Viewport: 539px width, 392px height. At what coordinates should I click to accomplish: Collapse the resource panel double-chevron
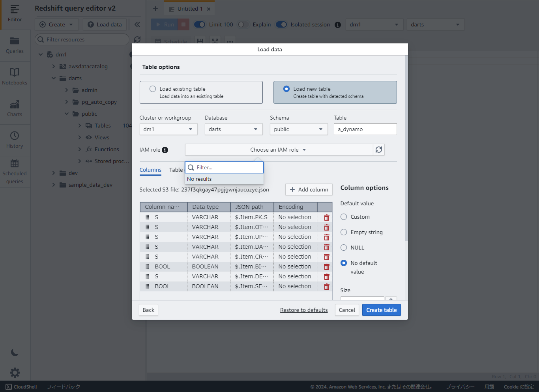point(137,24)
